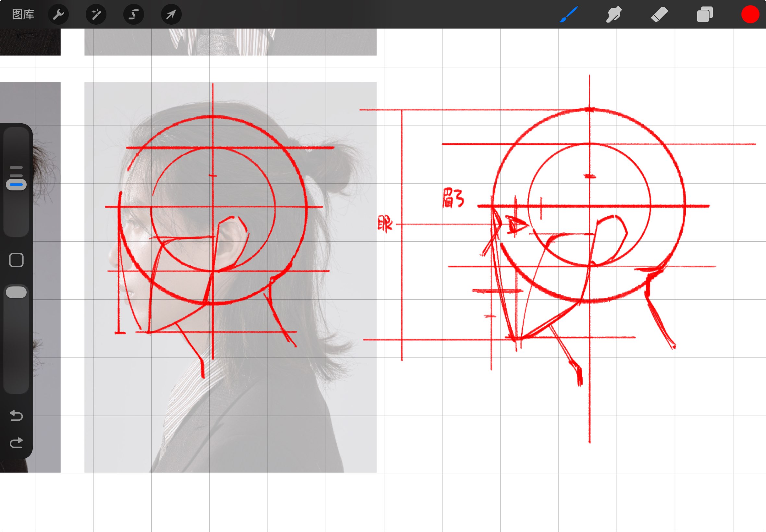Select the Smudge tool
The image size is (766, 532).
tap(614, 14)
